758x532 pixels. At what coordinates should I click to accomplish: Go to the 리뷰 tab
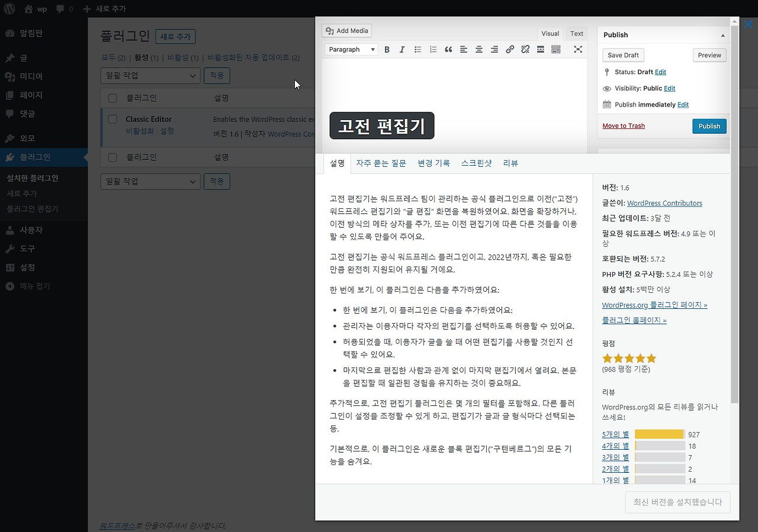[510, 163]
